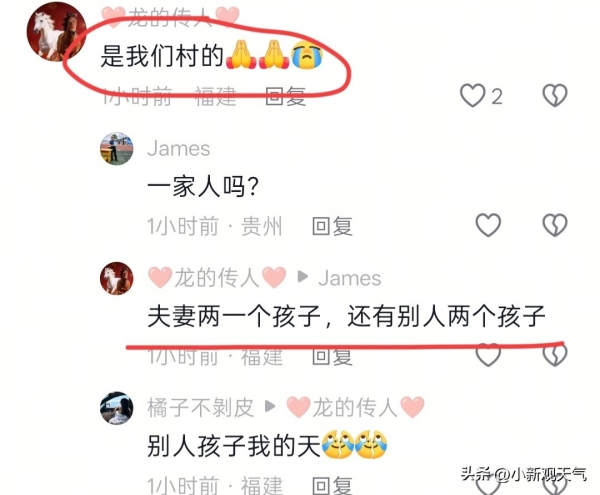Viewport: 600px width, 495px height.
Task: Reply to 橘子不剥皮's comment
Action: [332, 486]
